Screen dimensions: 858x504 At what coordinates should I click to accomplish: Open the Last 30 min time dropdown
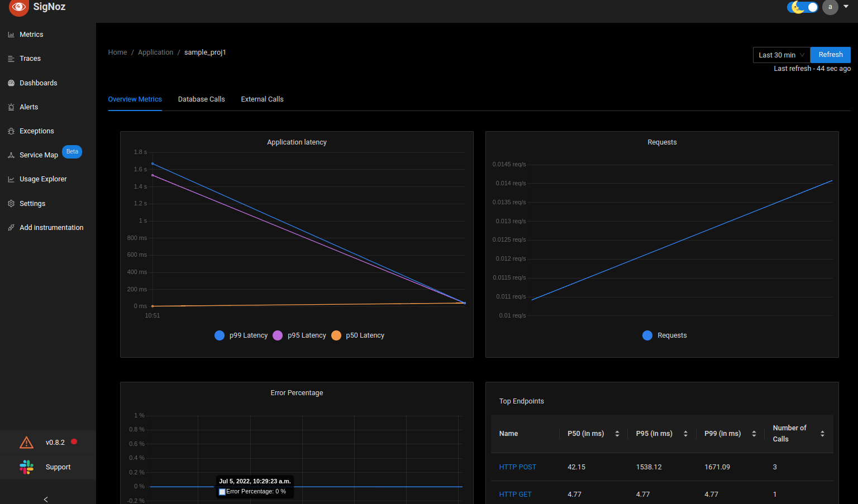(781, 55)
